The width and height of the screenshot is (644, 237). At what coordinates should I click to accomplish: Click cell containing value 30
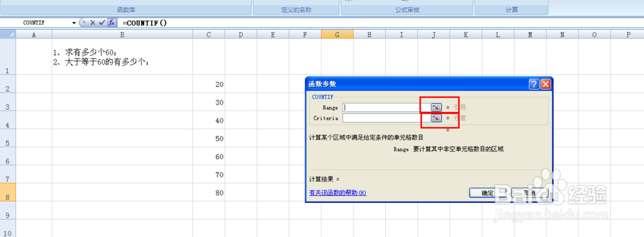tap(209, 102)
